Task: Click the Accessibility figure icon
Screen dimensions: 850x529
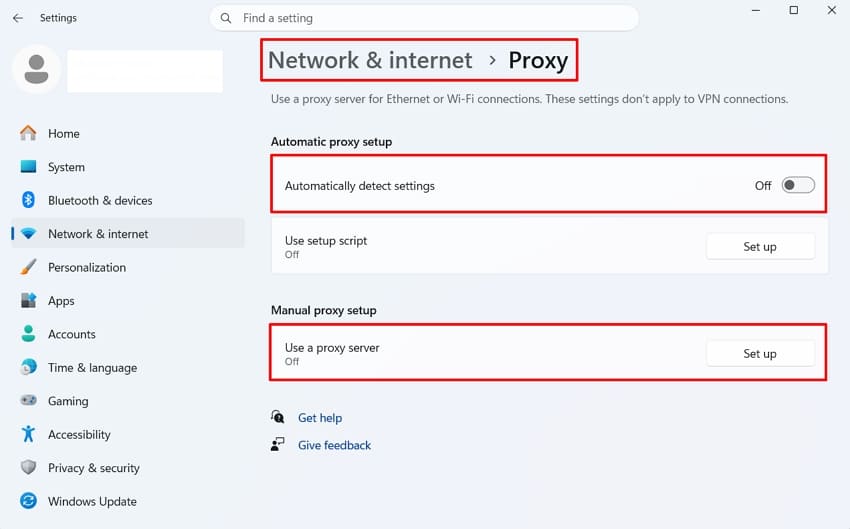Action: coord(28,434)
